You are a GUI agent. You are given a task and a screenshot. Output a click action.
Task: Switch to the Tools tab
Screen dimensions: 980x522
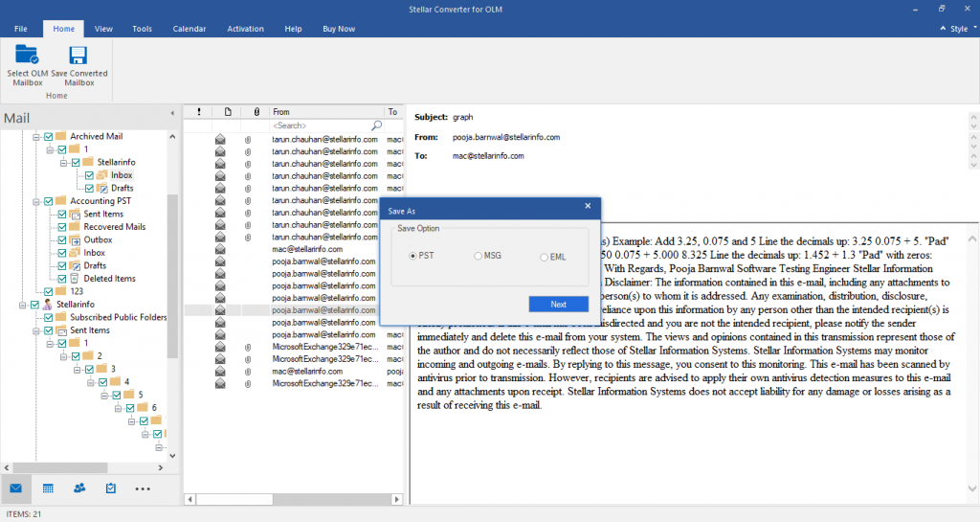[x=142, y=29]
